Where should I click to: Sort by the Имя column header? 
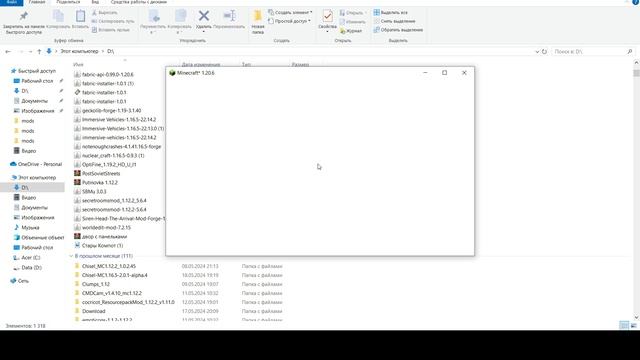click(x=78, y=64)
